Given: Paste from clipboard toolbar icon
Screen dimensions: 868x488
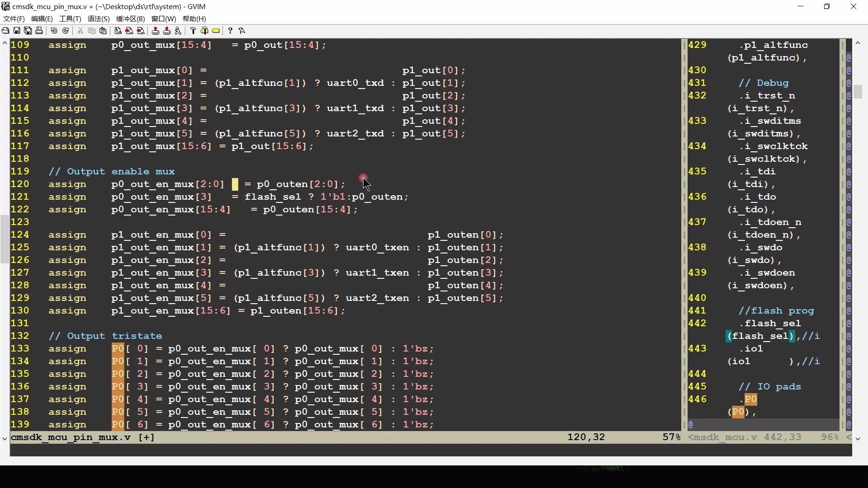Looking at the screenshot, I should click(103, 31).
